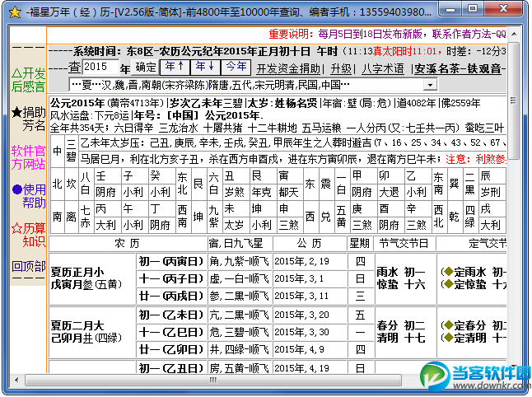Click the date cell 2015年,2,19
Image resolution: width=532 pixels, height=397 pixels.
[310, 261]
